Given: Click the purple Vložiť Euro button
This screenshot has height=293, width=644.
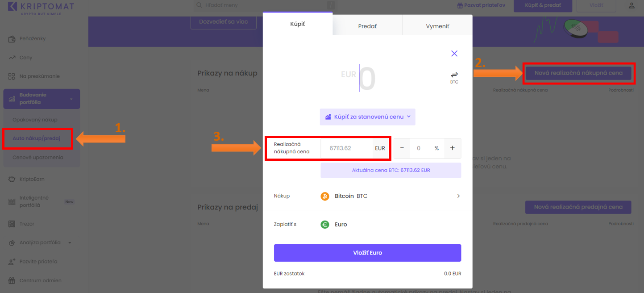Looking at the screenshot, I should [x=367, y=253].
